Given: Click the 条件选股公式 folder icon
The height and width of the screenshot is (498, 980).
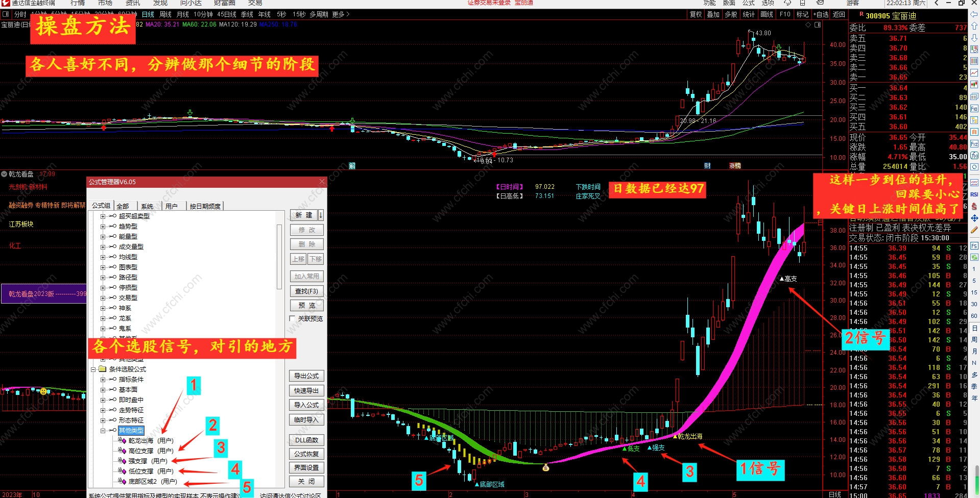Looking at the screenshot, I should coord(102,369).
